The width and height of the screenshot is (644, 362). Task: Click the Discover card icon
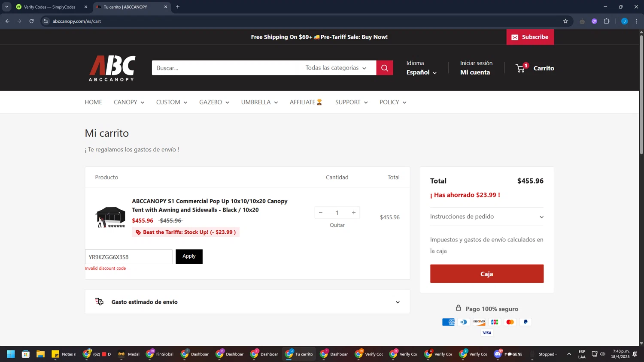[479, 322]
